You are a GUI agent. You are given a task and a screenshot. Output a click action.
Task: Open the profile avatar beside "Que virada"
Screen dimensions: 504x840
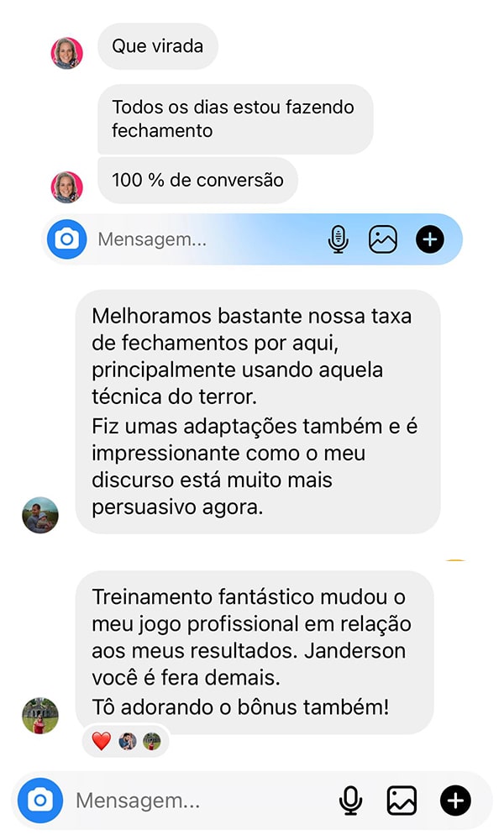(x=67, y=53)
